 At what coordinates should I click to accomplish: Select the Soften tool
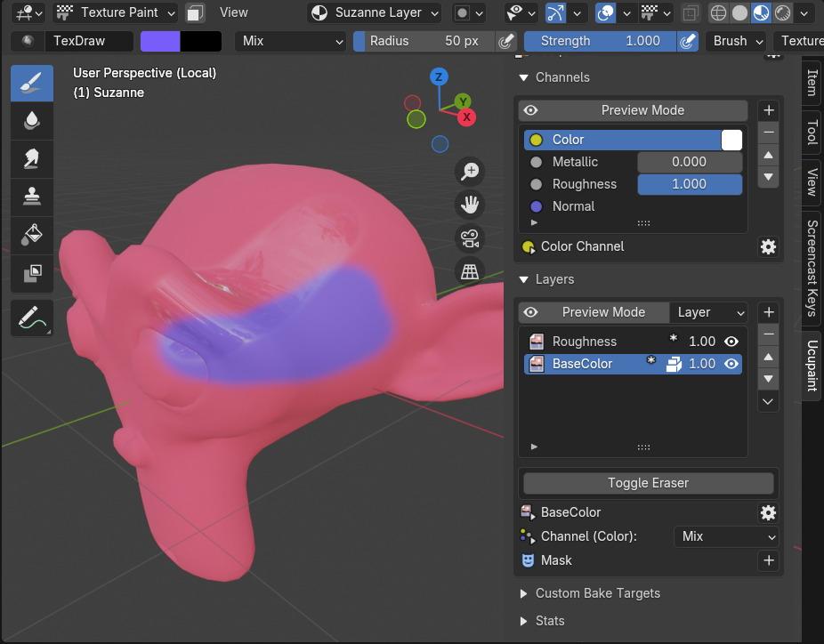(31, 121)
